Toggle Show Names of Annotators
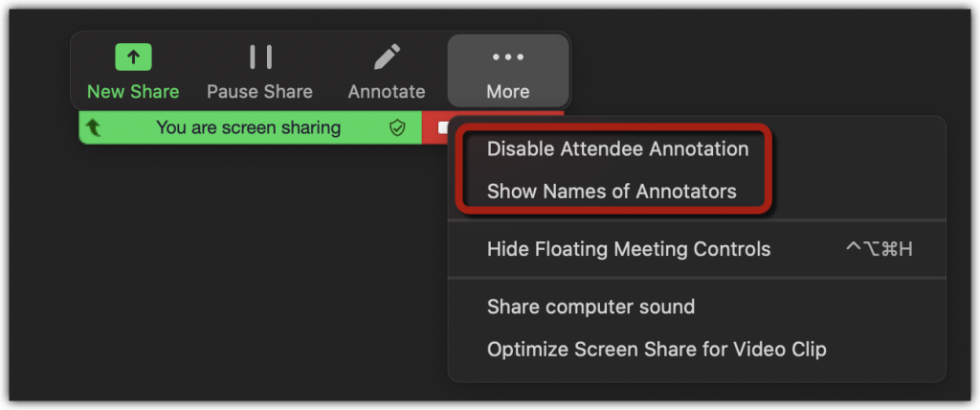This screenshot has width=980, height=410. click(612, 191)
